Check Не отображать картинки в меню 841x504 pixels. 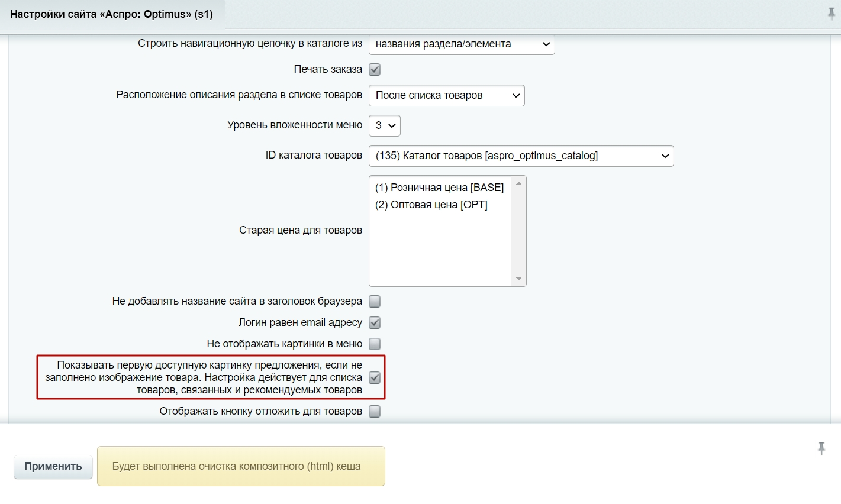(375, 344)
